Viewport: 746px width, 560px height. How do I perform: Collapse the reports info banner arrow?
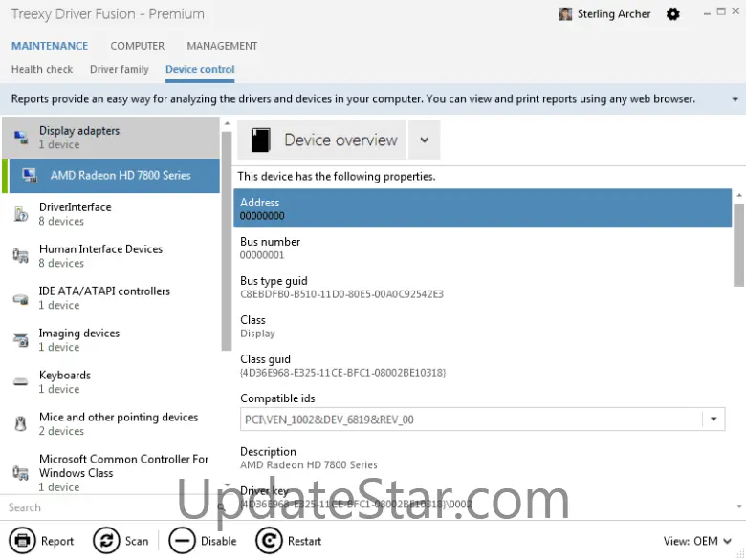click(735, 99)
